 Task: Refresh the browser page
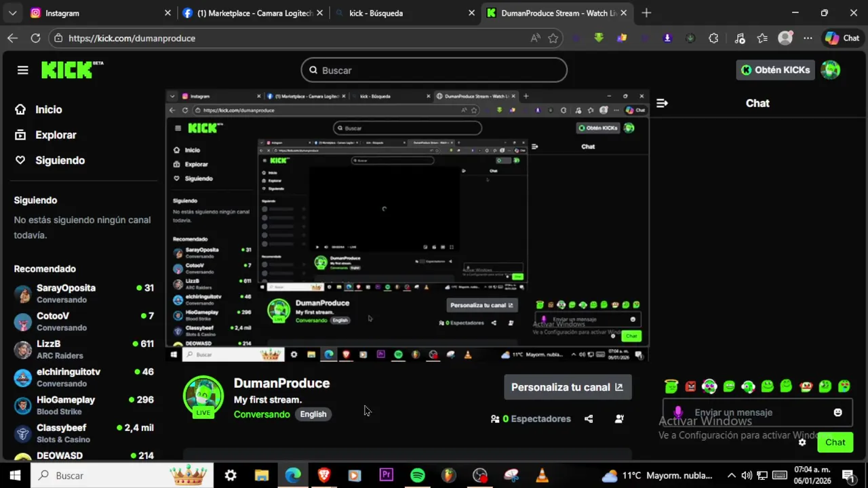pyautogui.click(x=35, y=38)
